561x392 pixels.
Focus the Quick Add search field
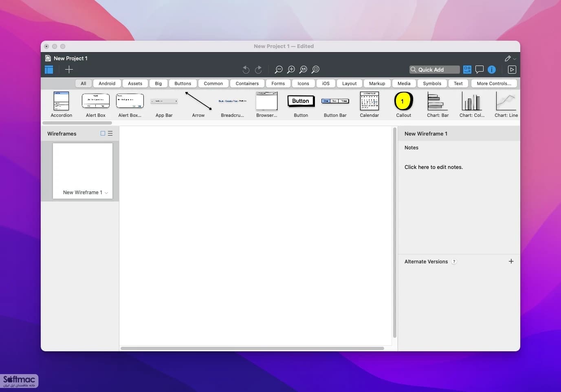click(x=434, y=70)
